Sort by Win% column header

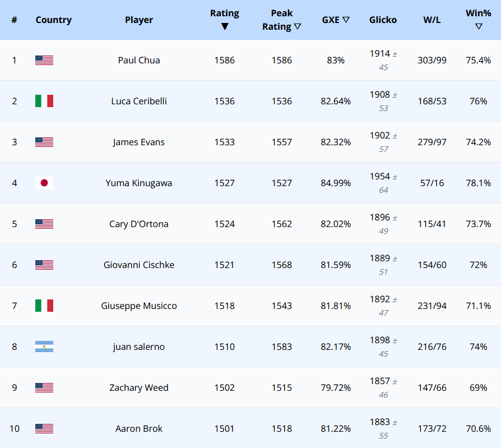(478, 20)
